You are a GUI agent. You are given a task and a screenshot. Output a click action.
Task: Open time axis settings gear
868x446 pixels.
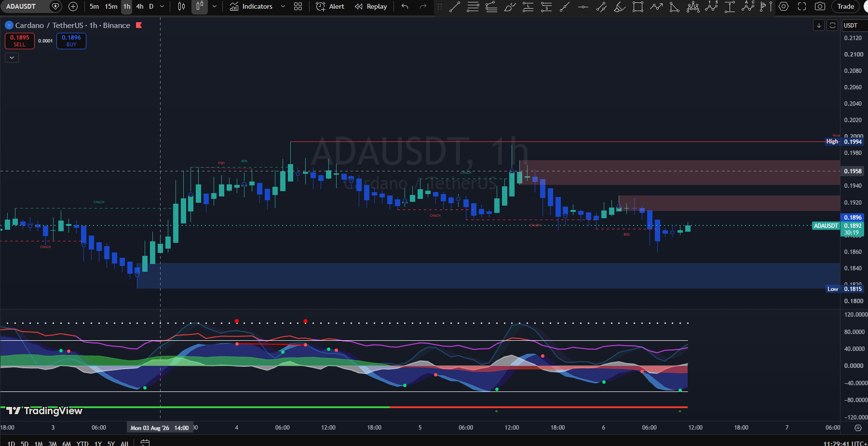point(858,428)
